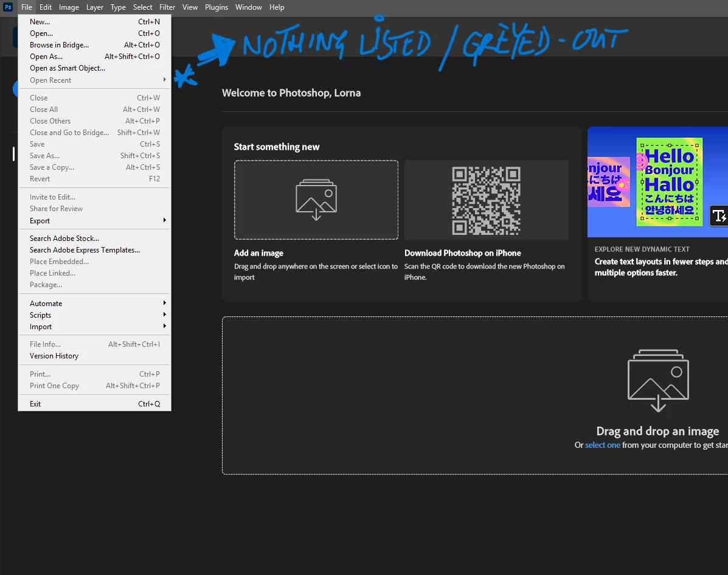
Task: Click greyed Save a Copy... entry
Action: (95, 168)
